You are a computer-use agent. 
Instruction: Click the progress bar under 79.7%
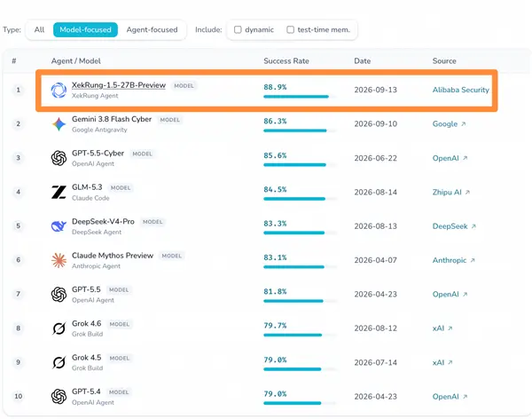(300, 335)
